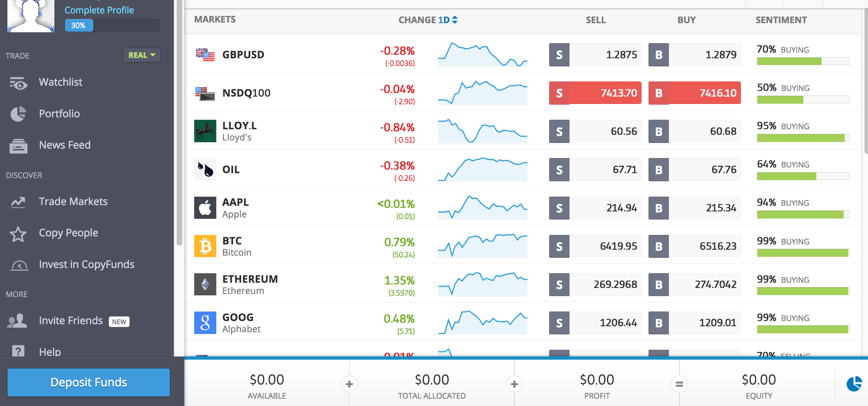Click GBPUSD 70% buying sentiment bar
The image size is (868, 406).
[x=803, y=61]
